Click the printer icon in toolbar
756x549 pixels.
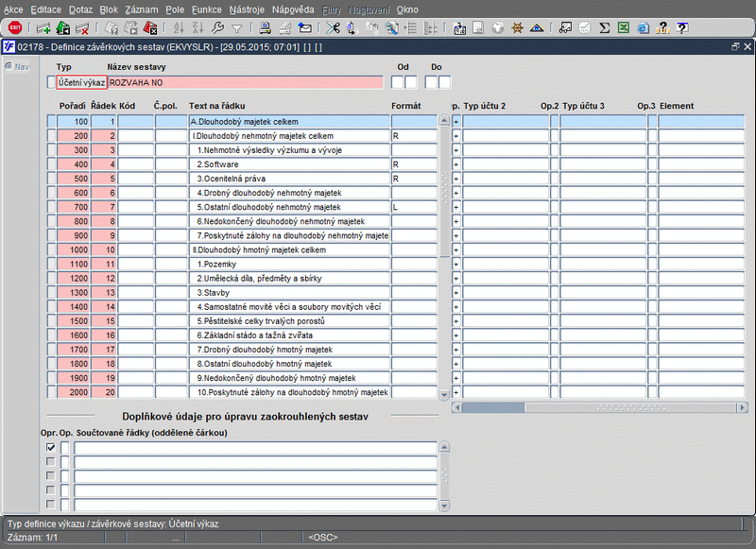point(265,28)
